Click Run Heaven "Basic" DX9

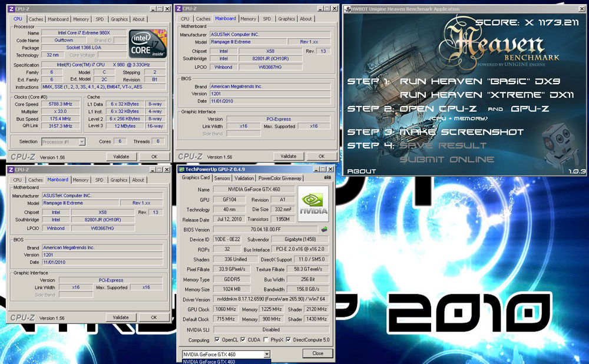pos(480,81)
